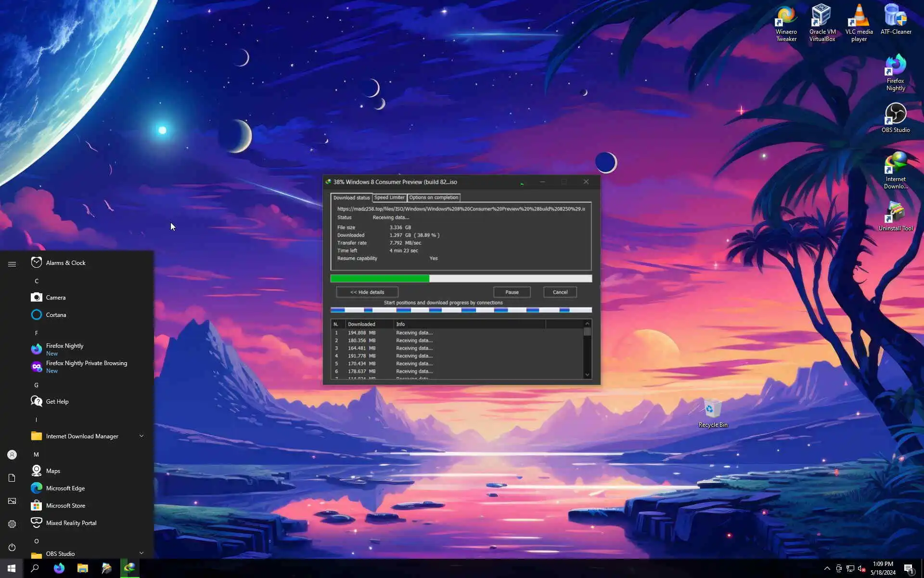
Task: Expand Internet Download Manager folder in Start
Action: 141,436
